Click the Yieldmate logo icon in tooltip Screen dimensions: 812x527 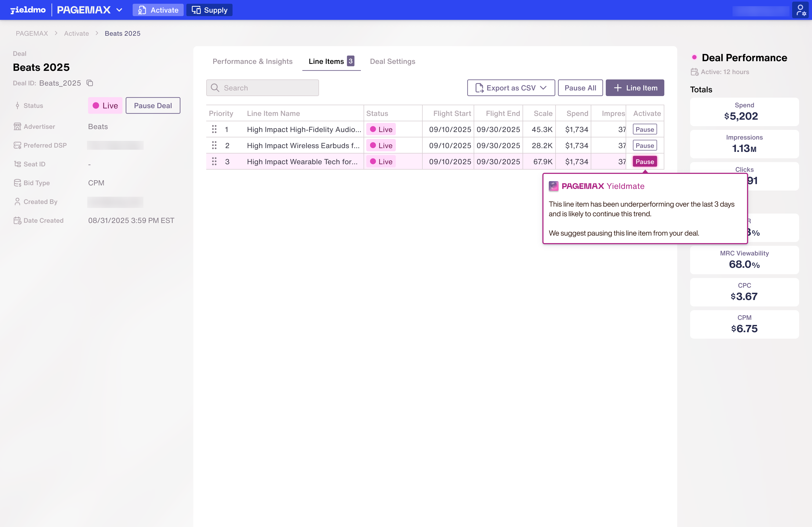coord(553,186)
